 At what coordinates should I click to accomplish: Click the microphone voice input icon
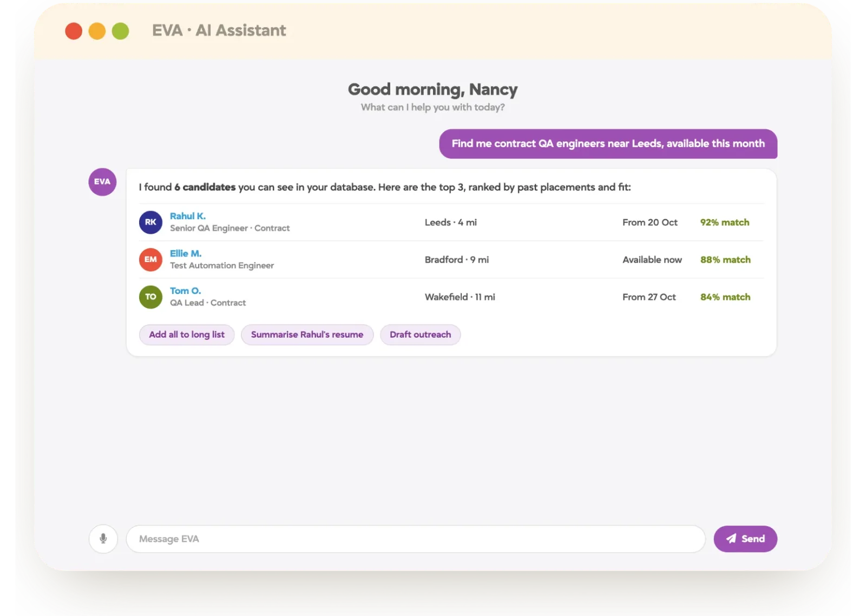(x=103, y=539)
